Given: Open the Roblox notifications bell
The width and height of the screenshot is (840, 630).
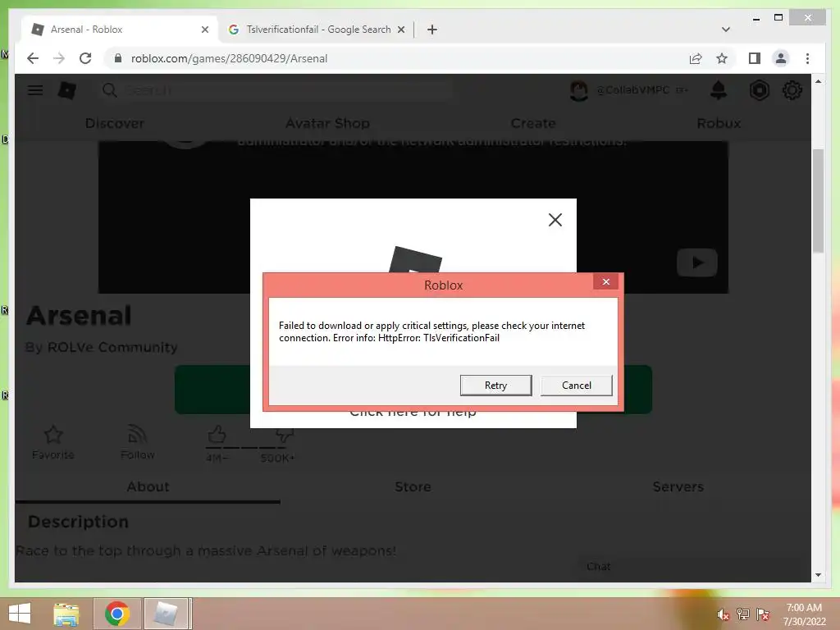Looking at the screenshot, I should tap(719, 90).
